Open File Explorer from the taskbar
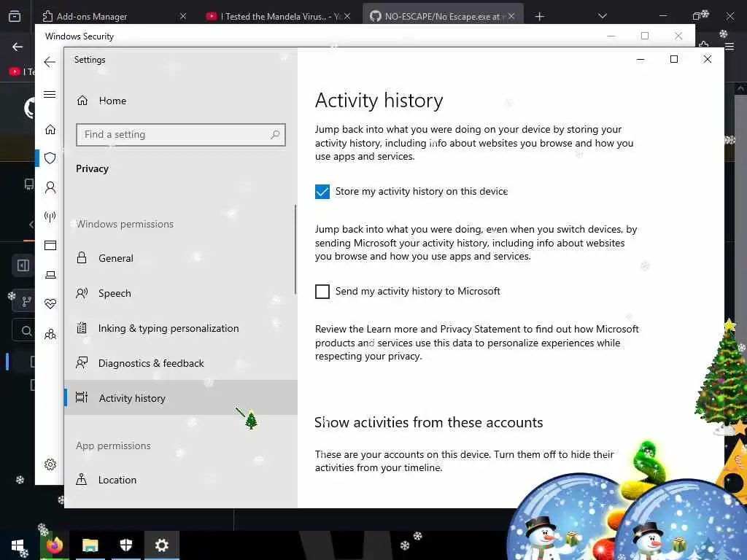 pyautogui.click(x=90, y=545)
